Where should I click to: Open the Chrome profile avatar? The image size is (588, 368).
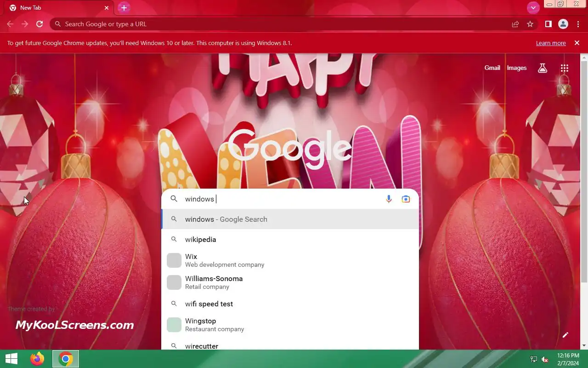point(563,24)
